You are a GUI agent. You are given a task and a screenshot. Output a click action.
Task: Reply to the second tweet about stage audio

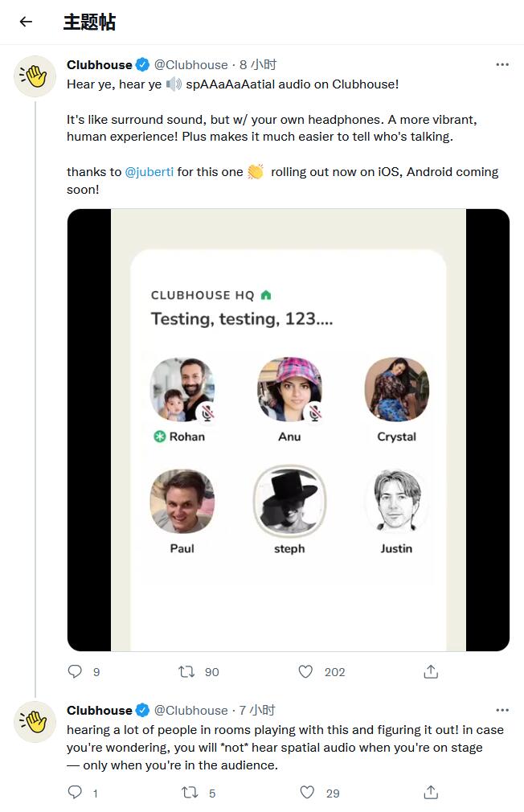[x=76, y=793]
